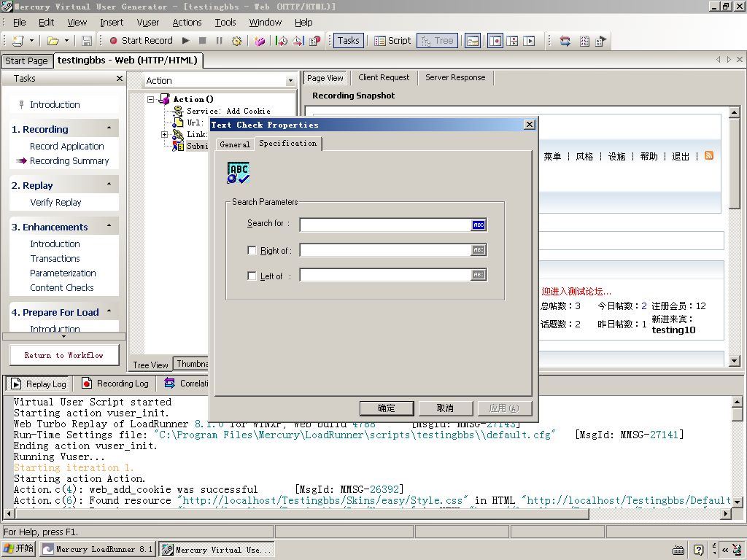Click the parameter list toolbar icon
The width and height of the screenshot is (747, 560).
pos(584,41)
